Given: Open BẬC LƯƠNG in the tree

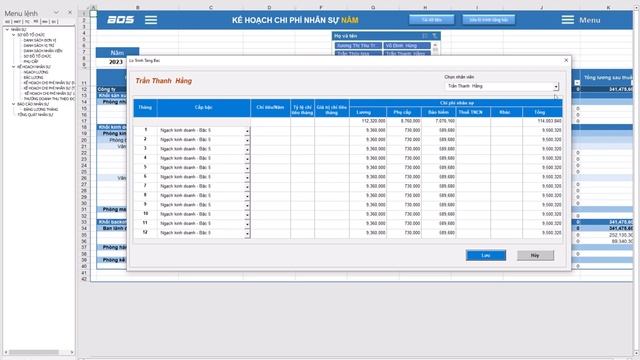Looking at the screenshot, I should point(33,77).
